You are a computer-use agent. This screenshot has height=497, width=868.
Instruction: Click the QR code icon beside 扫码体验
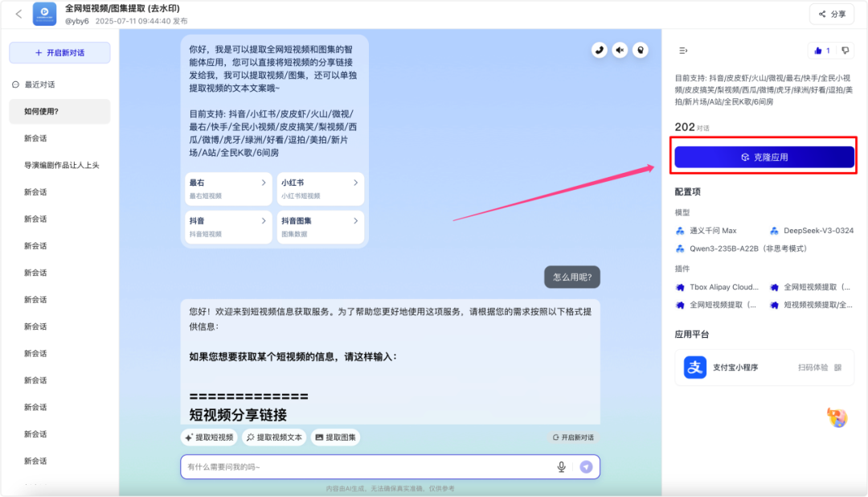pos(837,368)
